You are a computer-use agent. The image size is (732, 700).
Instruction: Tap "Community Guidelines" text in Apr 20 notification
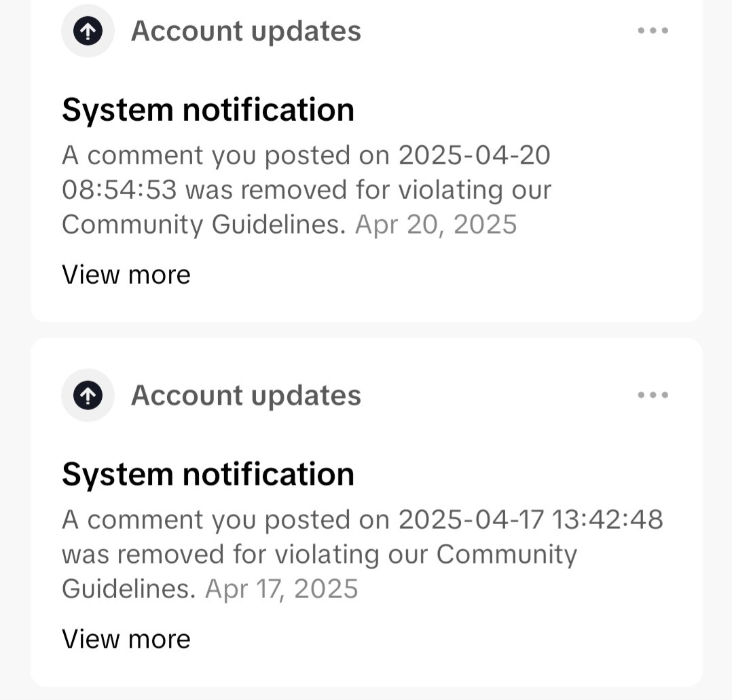click(204, 225)
